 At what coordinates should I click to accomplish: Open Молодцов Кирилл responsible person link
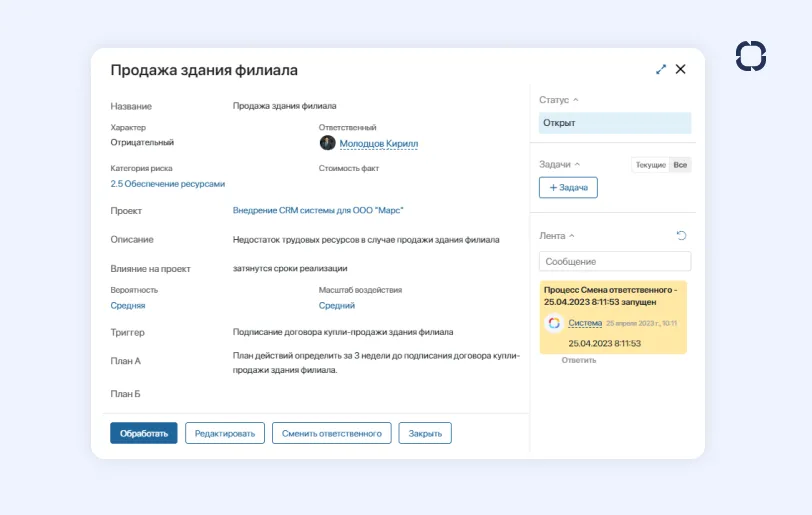(x=378, y=144)
